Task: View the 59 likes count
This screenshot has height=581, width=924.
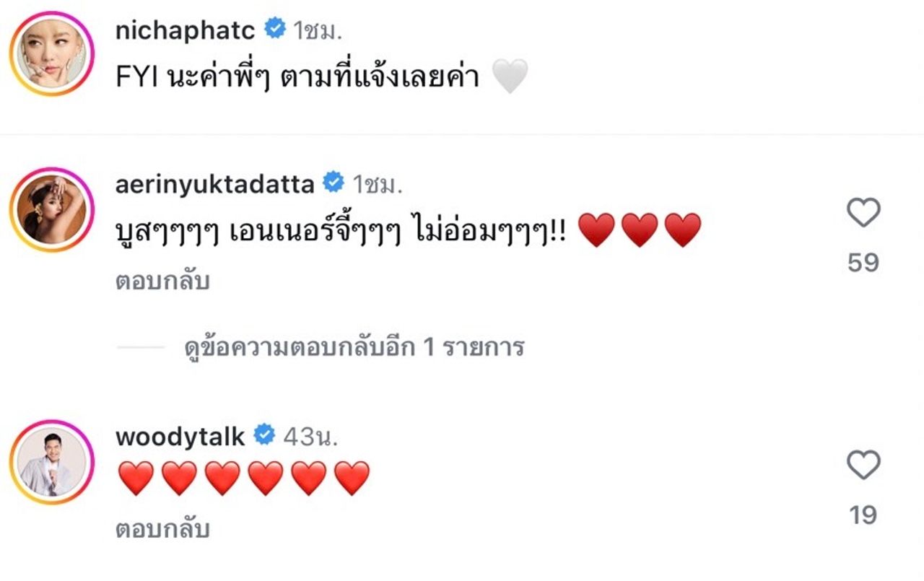Action: tap(863, 263)
